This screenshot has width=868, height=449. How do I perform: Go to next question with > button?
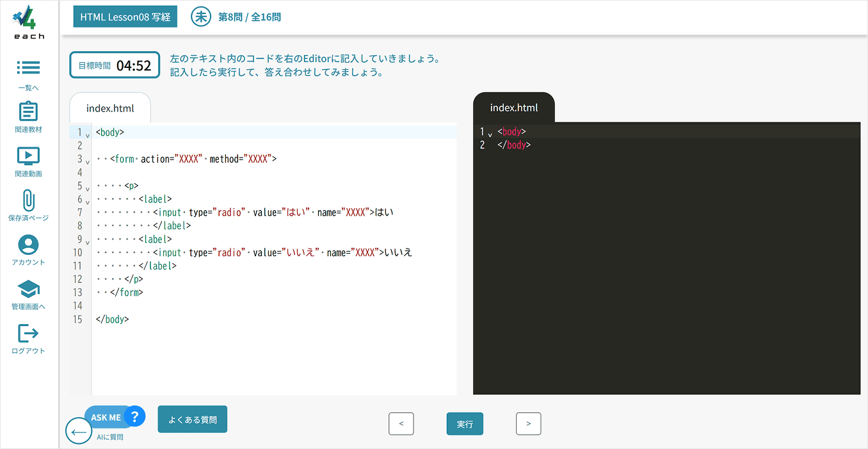[x=529, y=424]
